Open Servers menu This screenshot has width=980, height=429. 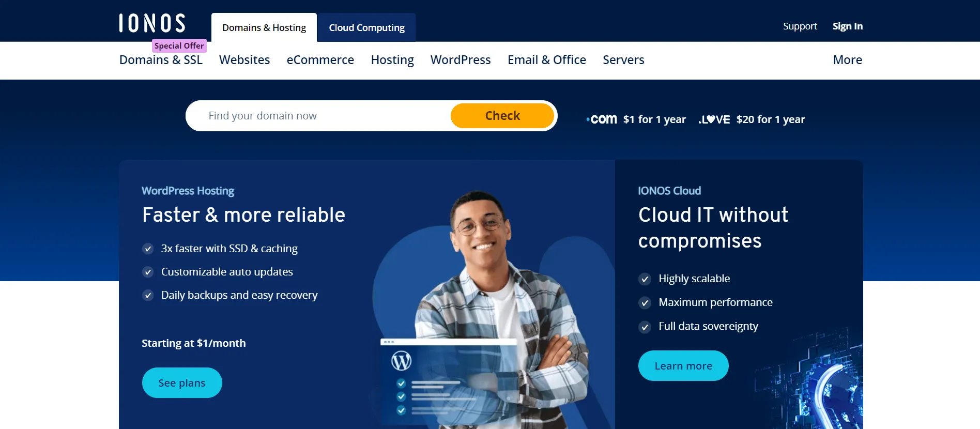click(623, 60)
